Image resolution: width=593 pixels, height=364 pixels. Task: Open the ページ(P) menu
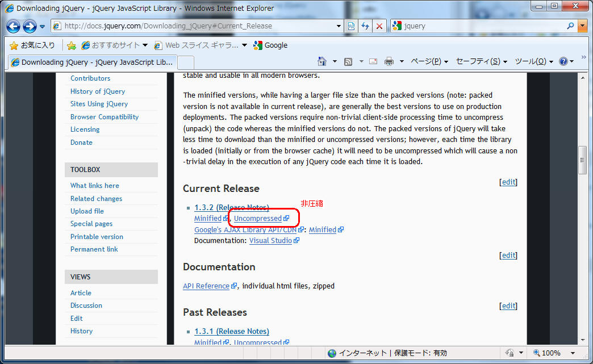tap(429, 61)
